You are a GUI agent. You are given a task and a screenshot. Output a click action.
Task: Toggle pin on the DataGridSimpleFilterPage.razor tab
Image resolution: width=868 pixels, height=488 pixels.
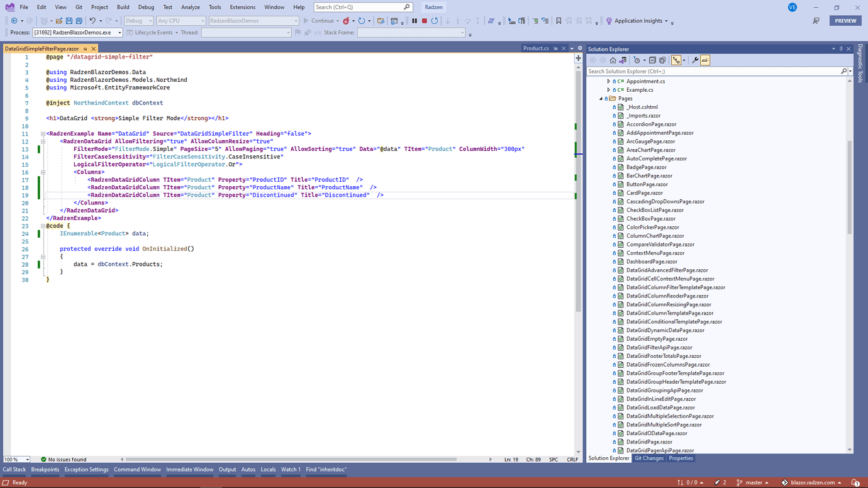tap(86, 49)
